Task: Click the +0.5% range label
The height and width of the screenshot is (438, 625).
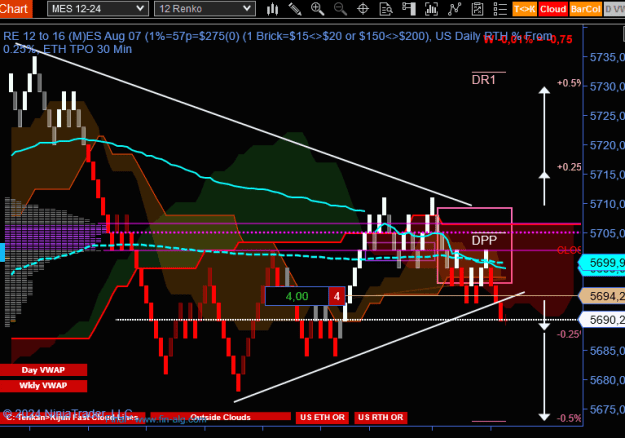Action: (x=569, y=83)
